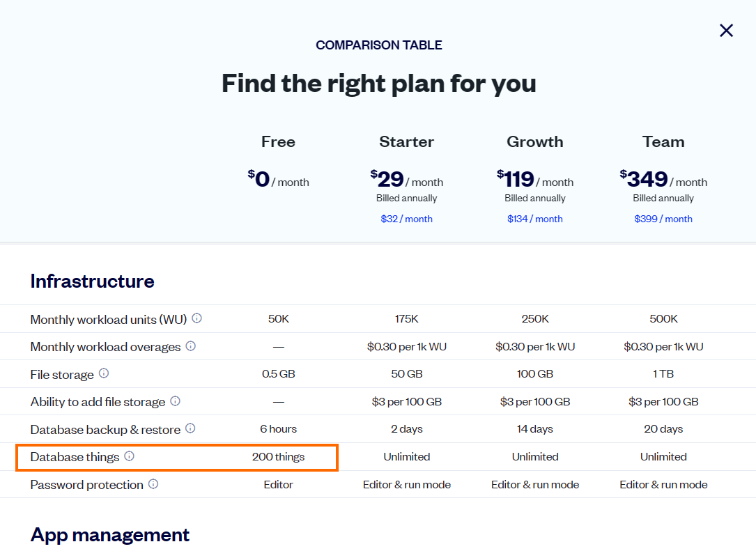The image size is (756, 558).
Task: Click the Starter plan heading
Action: click(x=406, y=141)
